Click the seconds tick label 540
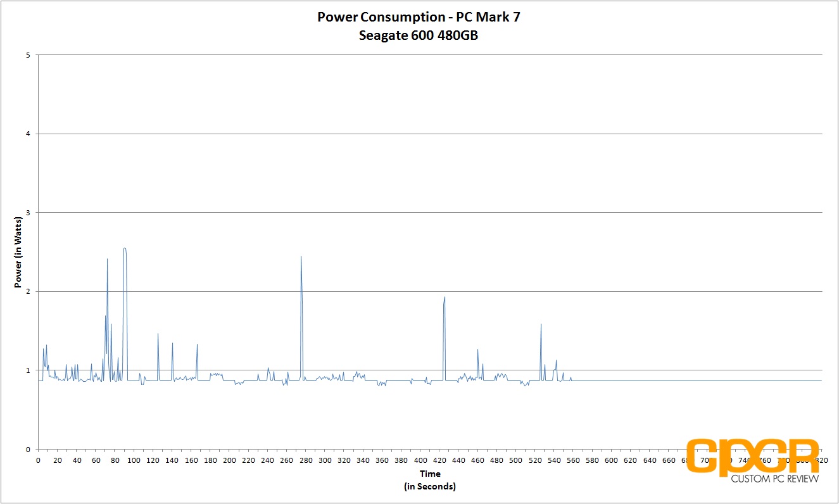This screenshot has width=839, height=504. pyautogui.click(x=554, y=460)
